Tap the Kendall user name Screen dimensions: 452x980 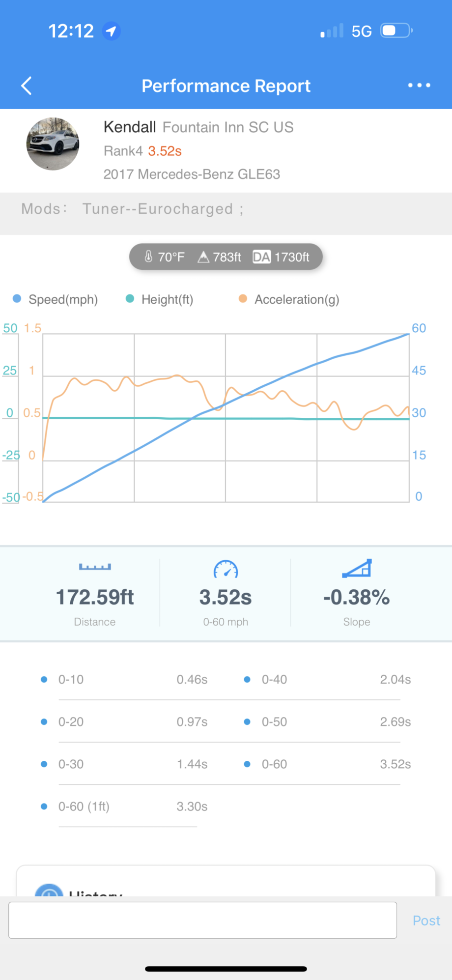point(130,127)
